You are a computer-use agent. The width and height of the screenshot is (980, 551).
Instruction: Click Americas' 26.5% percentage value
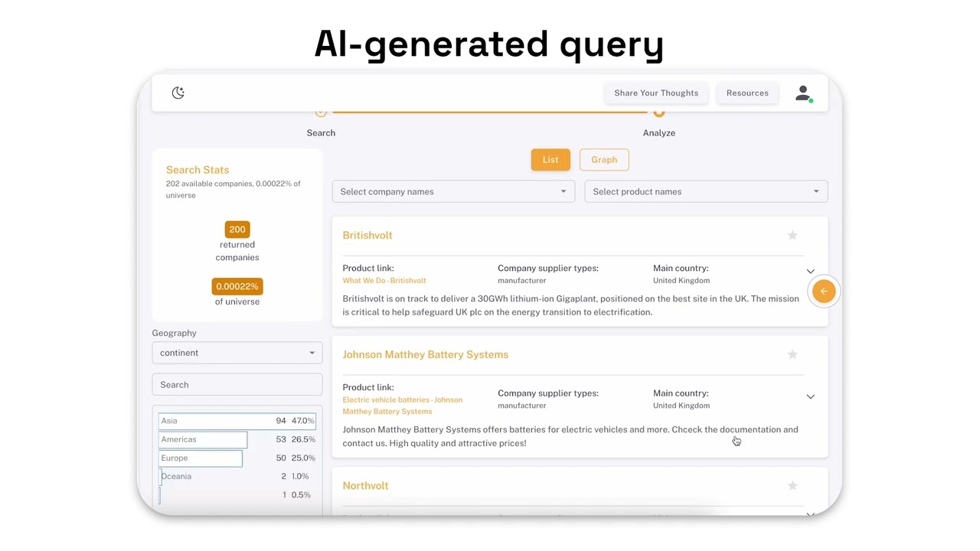303,439
